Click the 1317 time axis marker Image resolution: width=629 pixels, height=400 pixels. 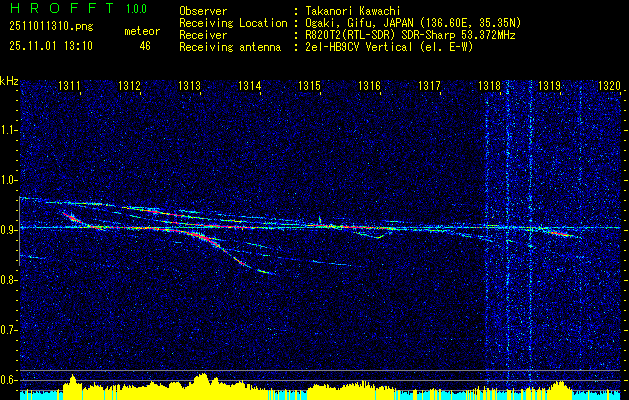point(429,86)
